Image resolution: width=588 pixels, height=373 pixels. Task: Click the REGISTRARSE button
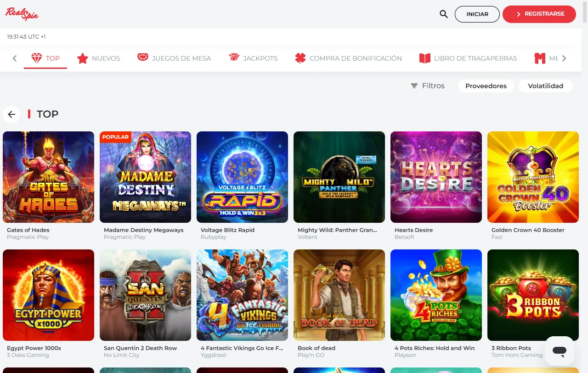539,14
